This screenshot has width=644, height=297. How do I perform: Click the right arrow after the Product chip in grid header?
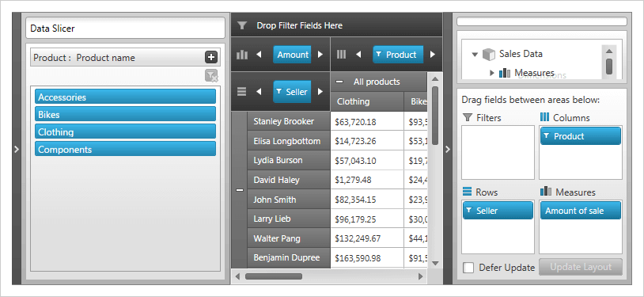[x=432, y=55]
